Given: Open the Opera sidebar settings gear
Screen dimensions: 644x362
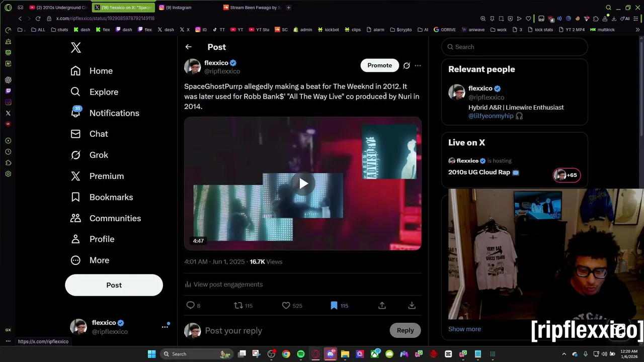Looking at the screenshot, I should tap(8, 174).
